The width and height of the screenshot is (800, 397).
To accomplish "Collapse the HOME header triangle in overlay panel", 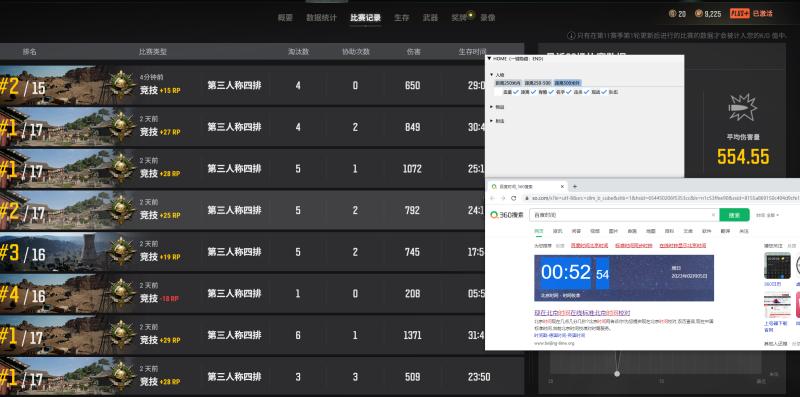I will (x=490, y=59).
